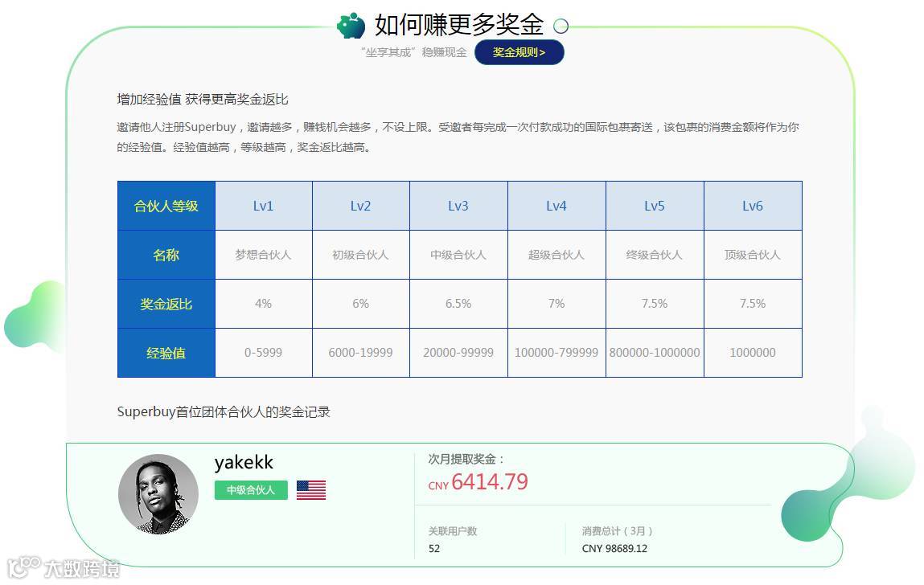Select the Lv5 column header
Viewport: 924px width, 585px height.
click(x=655, y=206)
